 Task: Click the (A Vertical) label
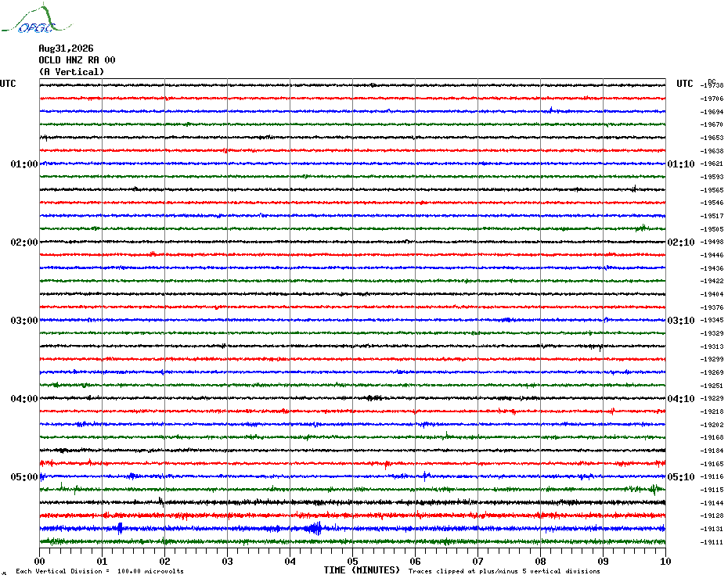click(x=71, y=71)
